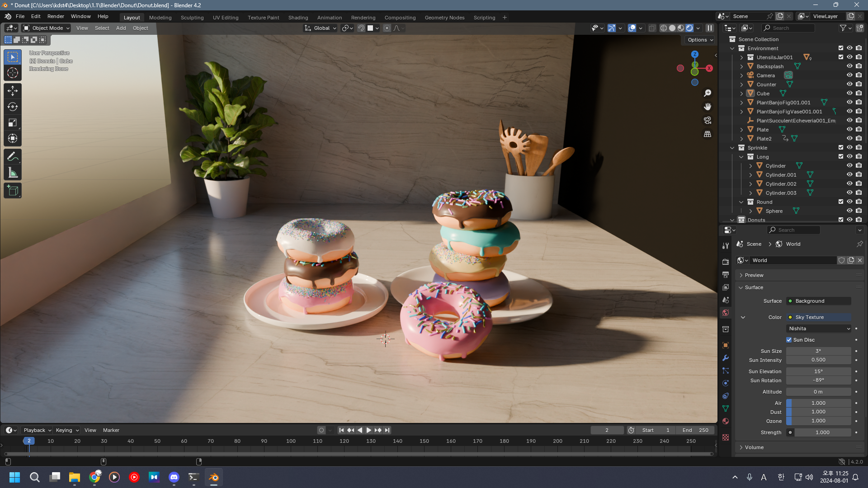Open the Object Data properties tab

coord(726,408)
